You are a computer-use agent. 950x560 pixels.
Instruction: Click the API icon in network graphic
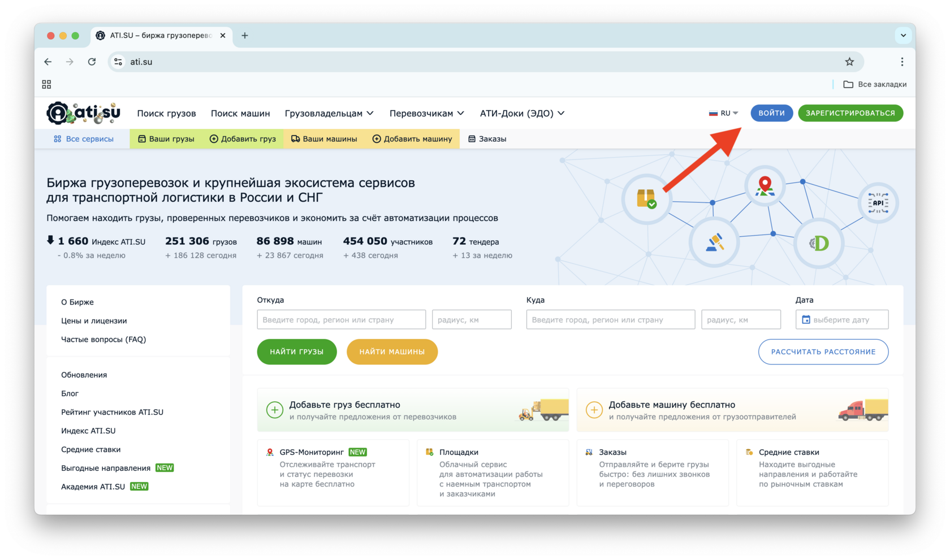pyautogui.click(x=878, y=203)
